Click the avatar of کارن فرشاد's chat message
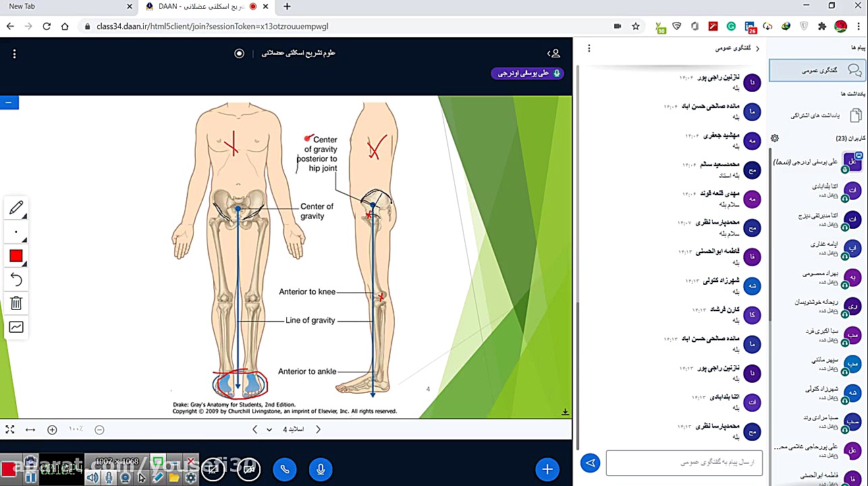Image resolution: width=868 pixels, height=486 pixels. pyautogui.click(x=752, y=315)
